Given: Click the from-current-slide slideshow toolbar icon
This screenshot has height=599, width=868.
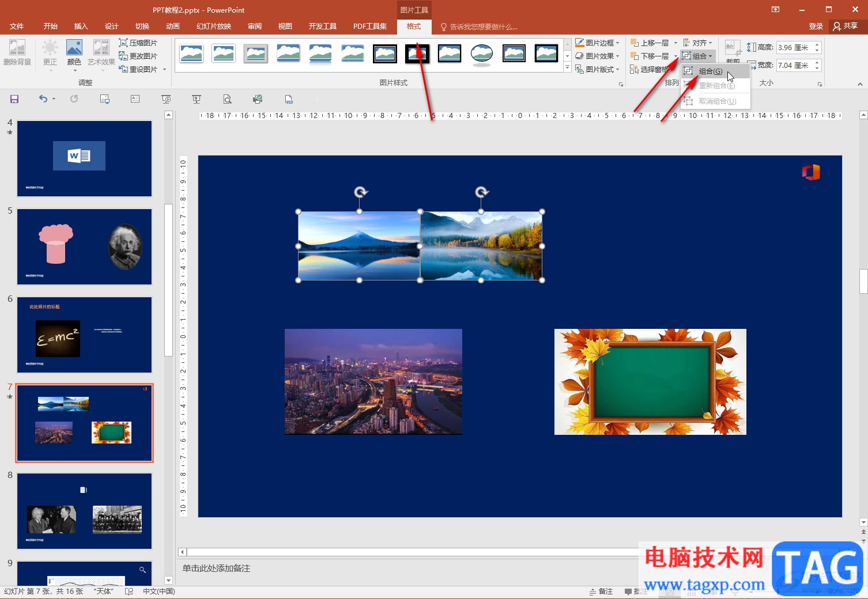Looking at the screenshot, I should (197, 99).
